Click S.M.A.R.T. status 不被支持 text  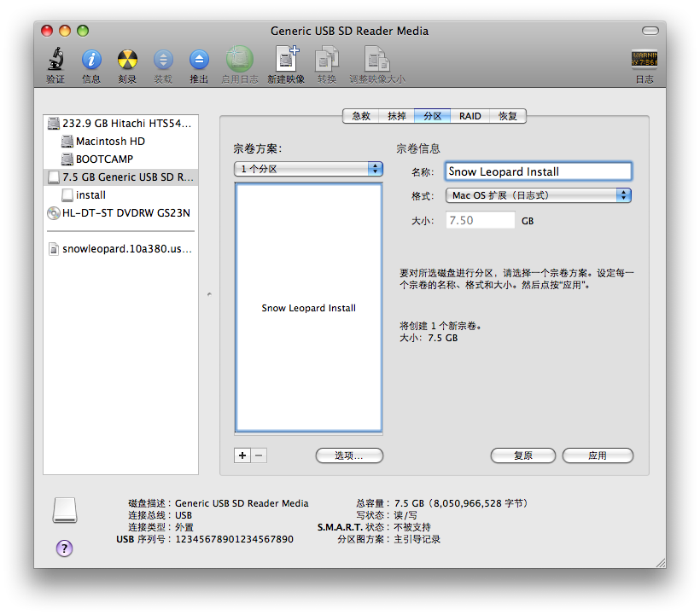[412, 527]
